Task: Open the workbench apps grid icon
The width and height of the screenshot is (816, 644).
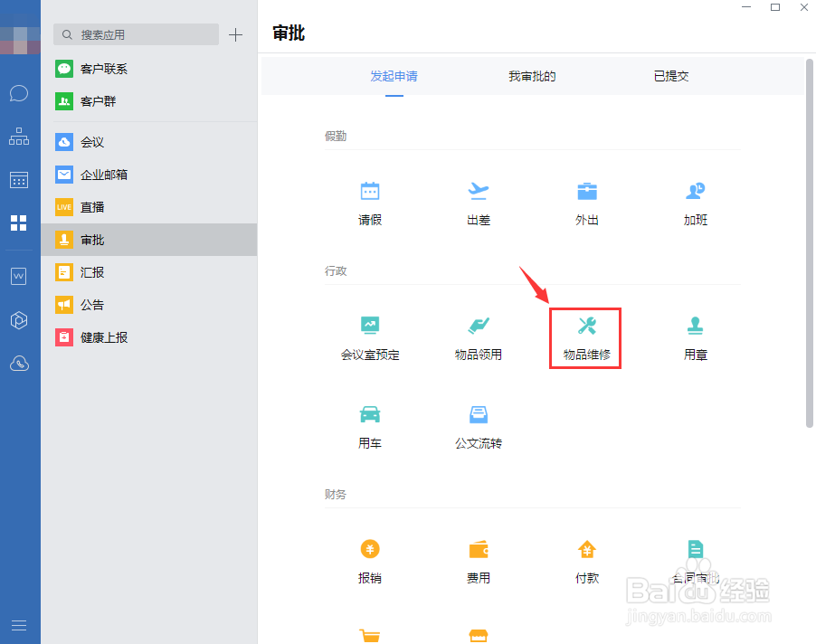Action: (x=19, y=223)
